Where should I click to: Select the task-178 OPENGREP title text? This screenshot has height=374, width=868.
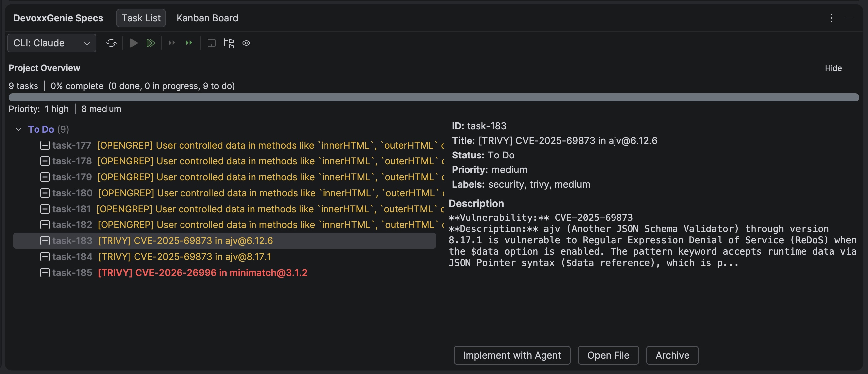(271, 161)
